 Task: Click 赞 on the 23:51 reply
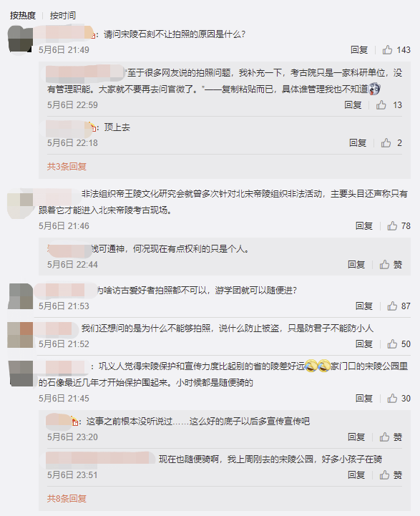pyautogui.click(x=391, y=475)
